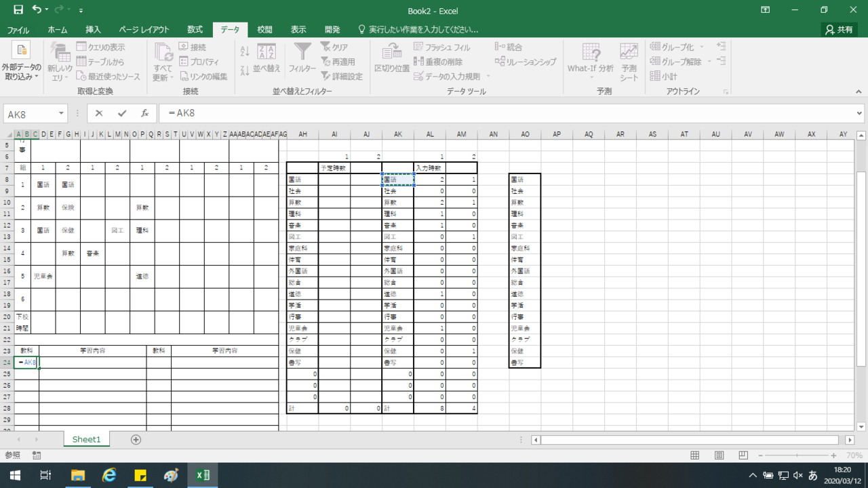Expand the グループ化 dropdown arrow

coord(702,47)
